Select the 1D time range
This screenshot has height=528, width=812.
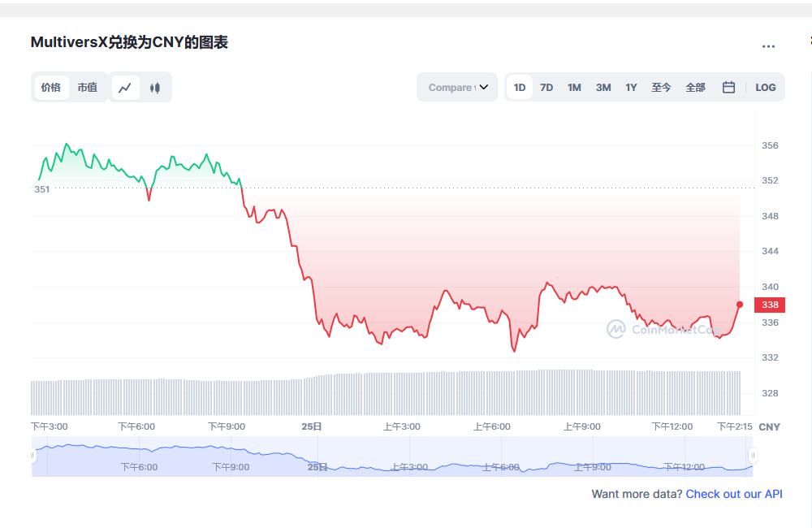(x=520, y=87)
